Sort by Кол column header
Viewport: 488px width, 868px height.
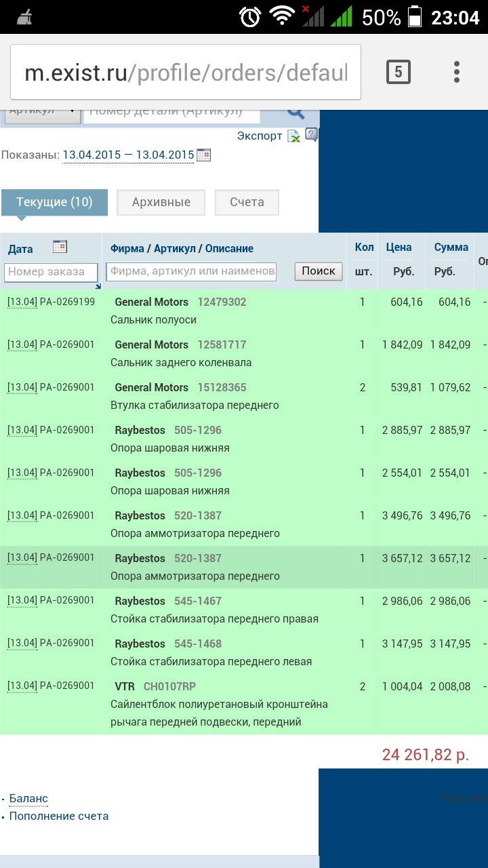point(365,248)
